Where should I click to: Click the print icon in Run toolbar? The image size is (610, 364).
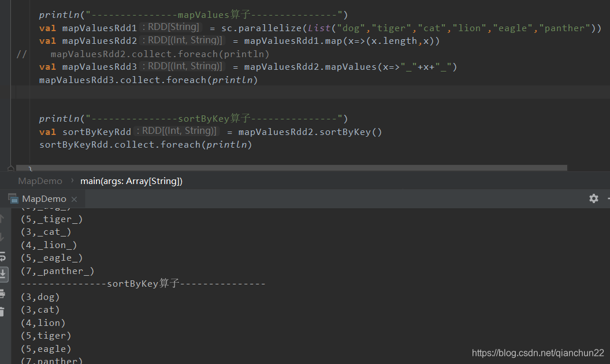tap(2, 293)
